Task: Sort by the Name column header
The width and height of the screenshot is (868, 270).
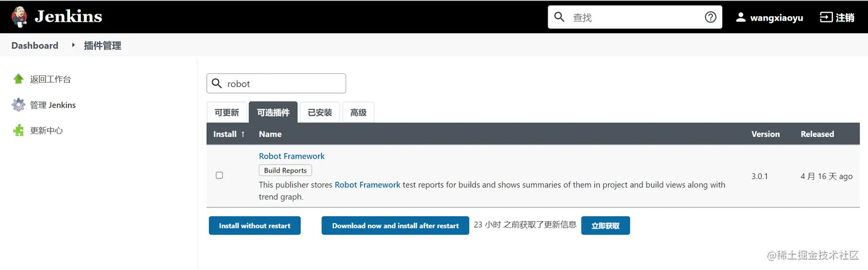Action: coord(270,134)
